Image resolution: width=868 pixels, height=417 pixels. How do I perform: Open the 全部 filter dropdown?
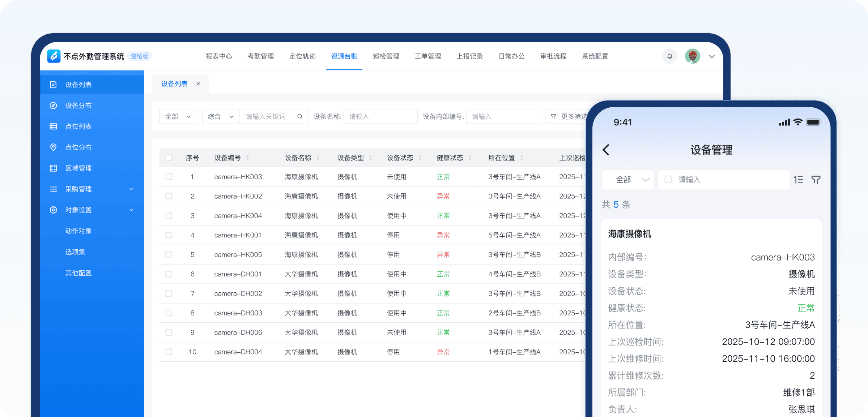coord(178,116)
